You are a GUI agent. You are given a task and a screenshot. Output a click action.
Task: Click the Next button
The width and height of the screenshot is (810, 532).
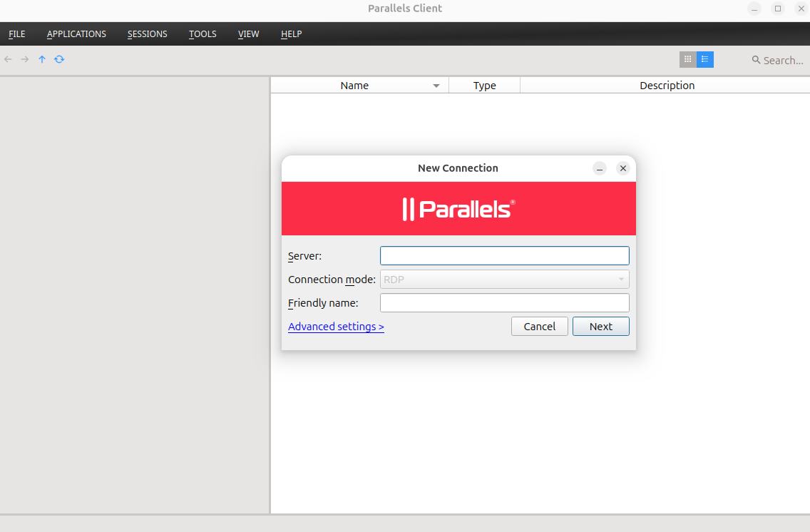pos(601,327)
